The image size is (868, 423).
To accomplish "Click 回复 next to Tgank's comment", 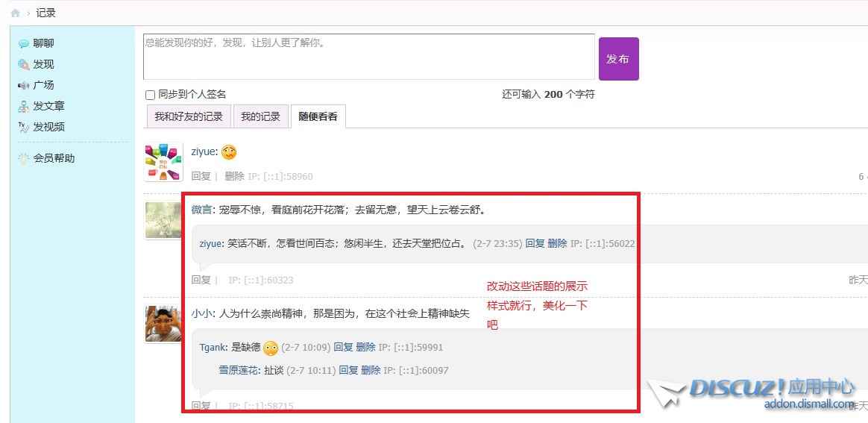I will pyautogui.click(x=343, y=348).
